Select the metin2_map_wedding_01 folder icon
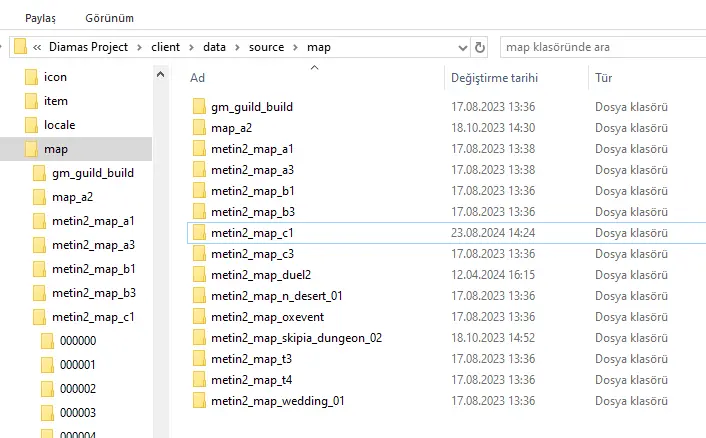This screenshot has width=706, height=438. (x=198, y=401)
